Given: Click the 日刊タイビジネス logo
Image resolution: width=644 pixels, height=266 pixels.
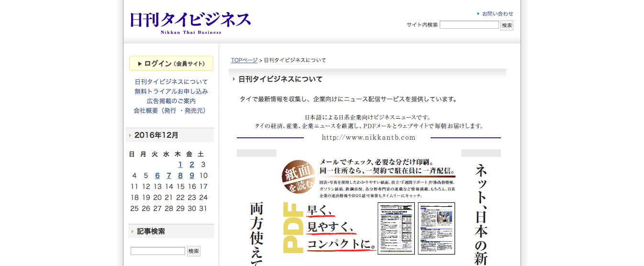Looking at the screenshot, I should (190, 22).
